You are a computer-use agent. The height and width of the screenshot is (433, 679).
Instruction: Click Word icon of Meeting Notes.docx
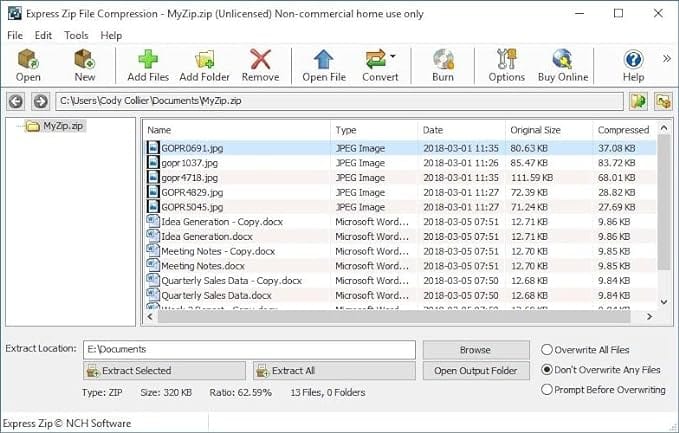[x=153, y=265]
